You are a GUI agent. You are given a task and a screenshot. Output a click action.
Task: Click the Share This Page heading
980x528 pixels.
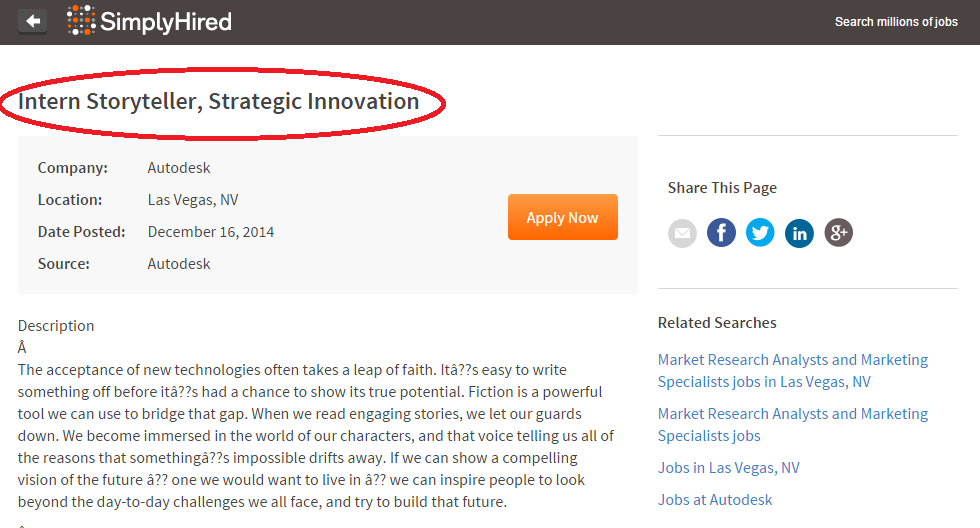tap(722, 187)
